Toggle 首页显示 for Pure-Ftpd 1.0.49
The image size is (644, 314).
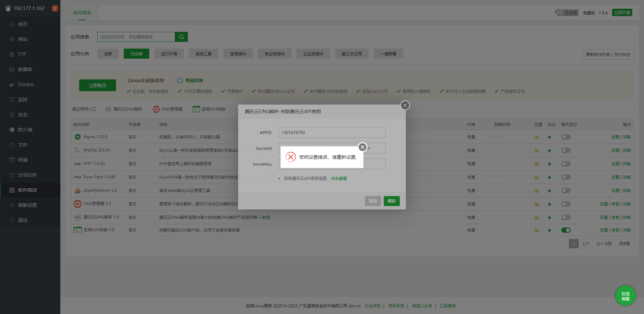pos(566,177)
